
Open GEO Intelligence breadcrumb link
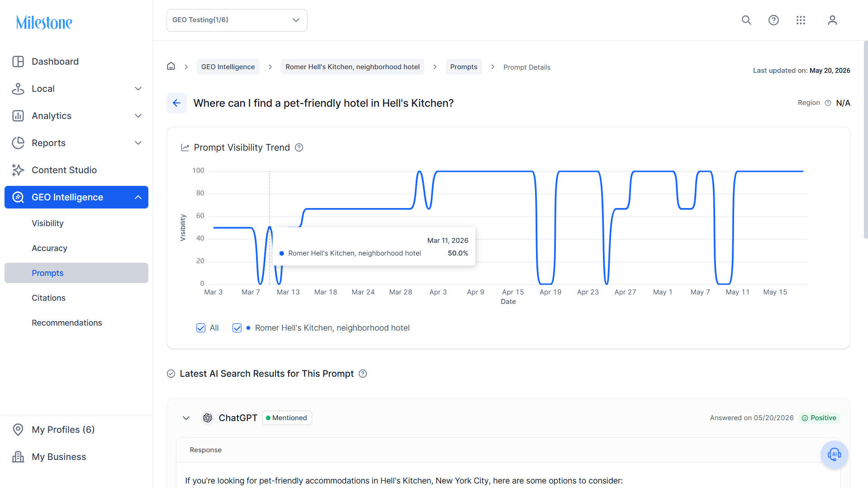coord(228,67)
